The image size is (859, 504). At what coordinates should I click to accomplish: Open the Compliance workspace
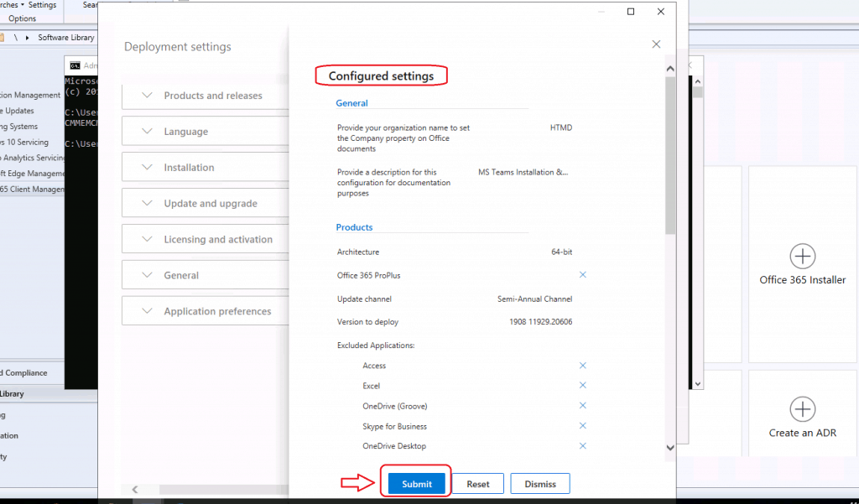click(x=24, y=372)
